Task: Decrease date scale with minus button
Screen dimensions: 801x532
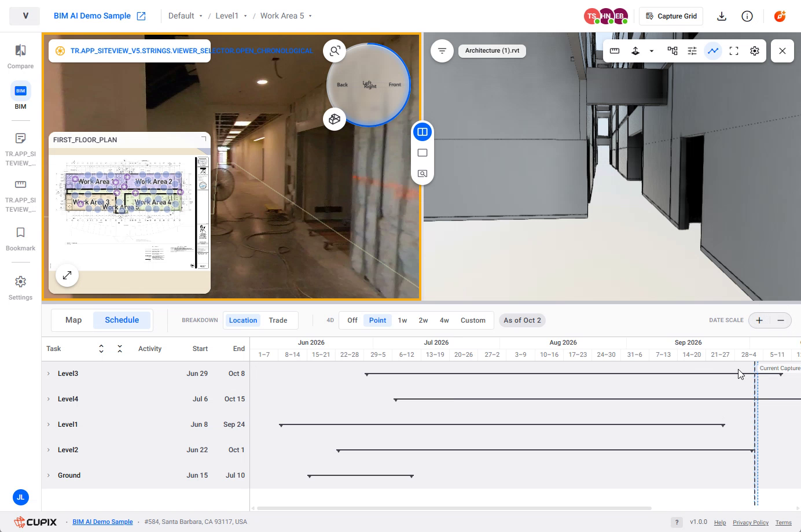Action: coord(781,320)
